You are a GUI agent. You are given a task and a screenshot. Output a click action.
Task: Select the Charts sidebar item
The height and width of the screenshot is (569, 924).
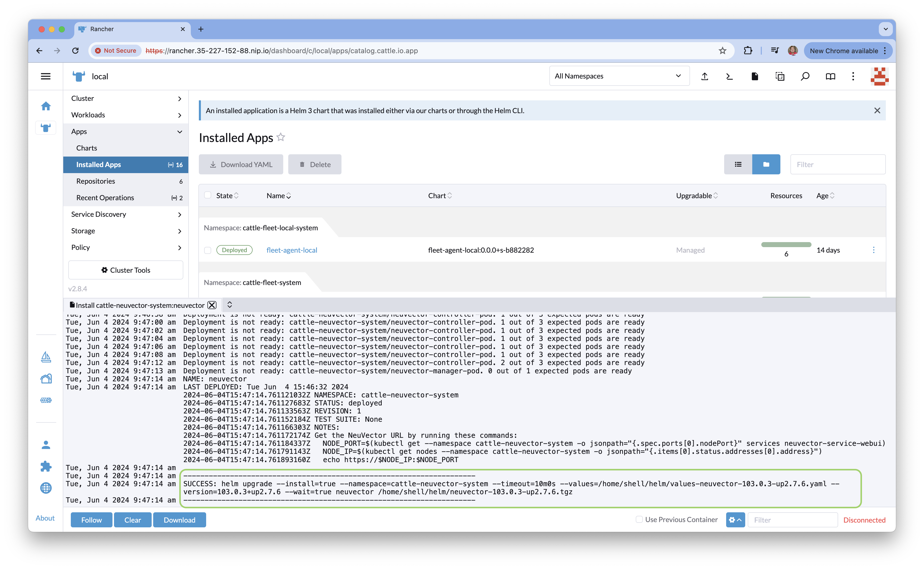(87, 148)
